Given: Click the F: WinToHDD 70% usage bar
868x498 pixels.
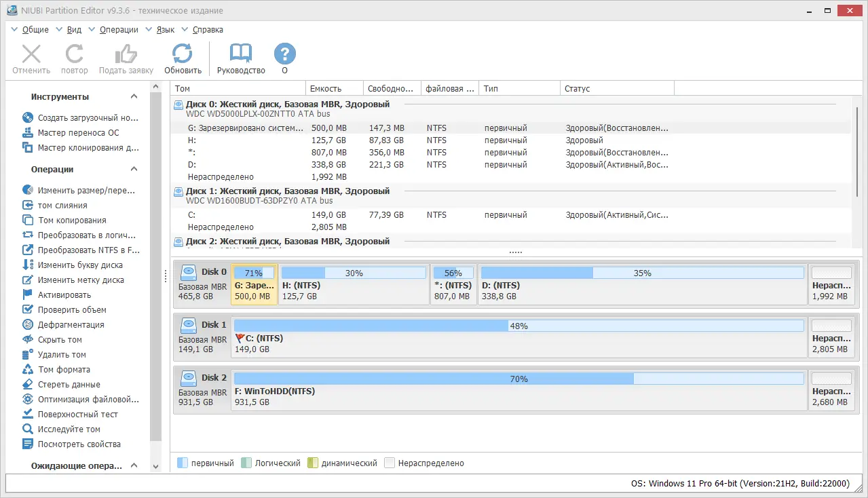Looking at the screenshot, I should 519,379.
